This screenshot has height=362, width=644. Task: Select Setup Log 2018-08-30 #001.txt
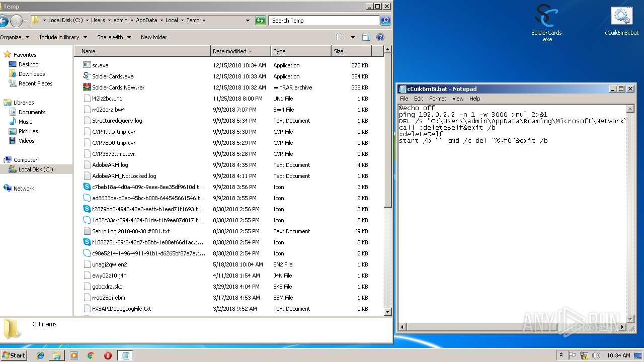tap(131, 231)
